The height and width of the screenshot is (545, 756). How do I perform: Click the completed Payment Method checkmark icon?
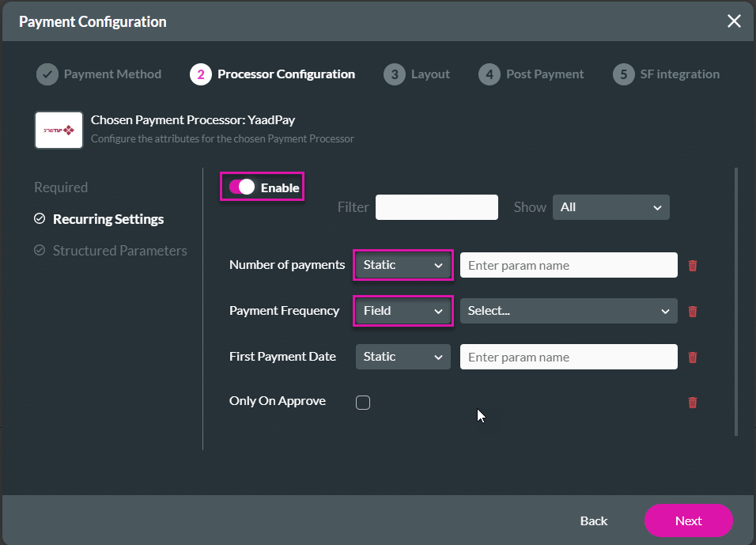coord(47,74)
